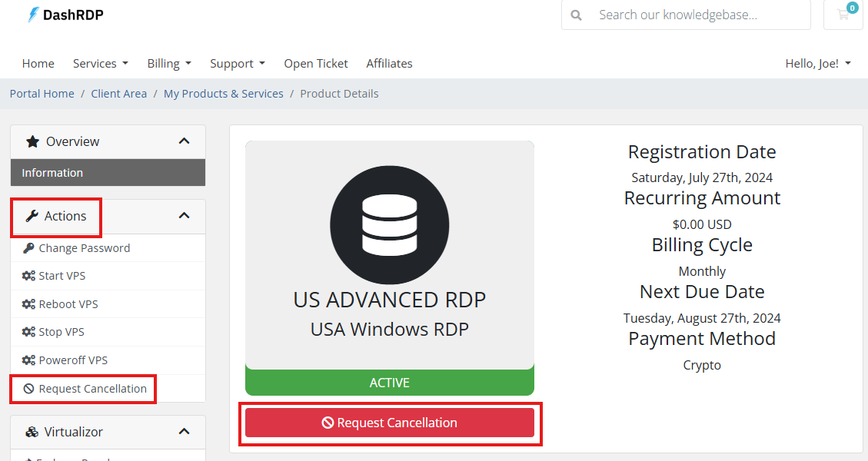Go to Open Ticket page

315,64
